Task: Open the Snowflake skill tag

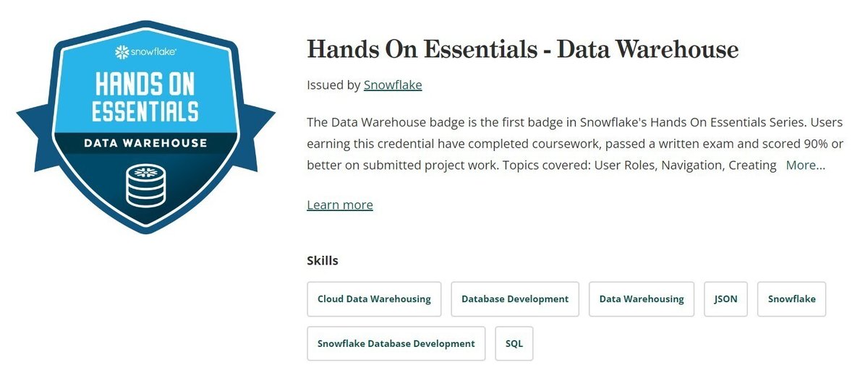Action: click(x=791, y=299)
